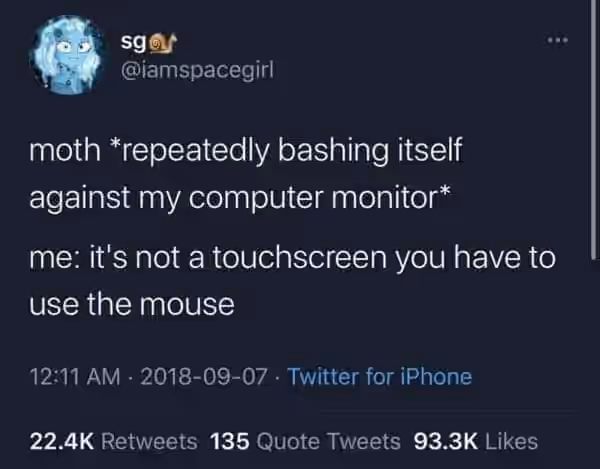The image size is (600, 469).
Task: Click the 135 quote count
Action: pyautogui.click(x=230, y=441)
